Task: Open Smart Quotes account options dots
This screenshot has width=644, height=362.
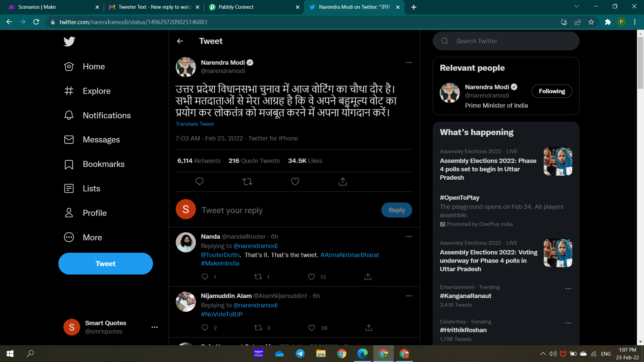Action: click(154, 327)
